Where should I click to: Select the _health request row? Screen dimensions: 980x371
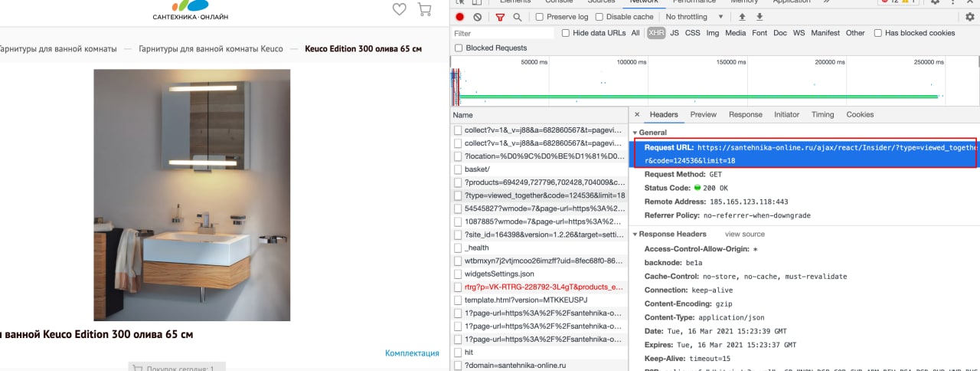(x=540, y=248)
